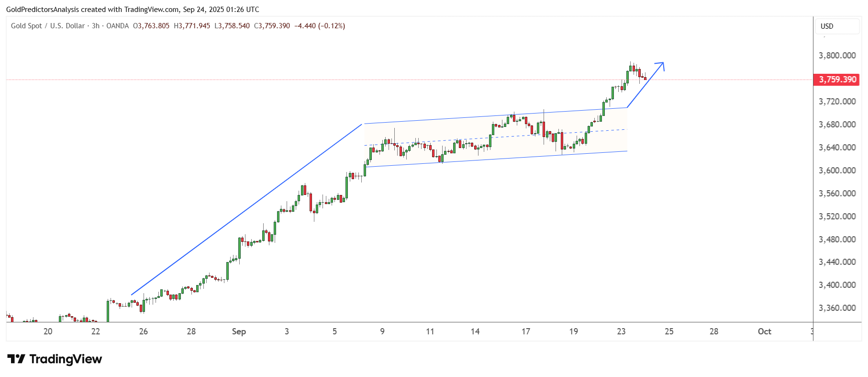This screenshot has height=377, width=868.
Task: Select the 3h interval label
Action: point(96,26)
